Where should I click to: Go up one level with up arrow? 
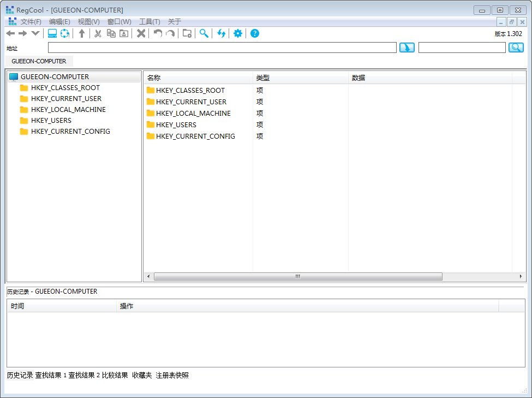82,34
